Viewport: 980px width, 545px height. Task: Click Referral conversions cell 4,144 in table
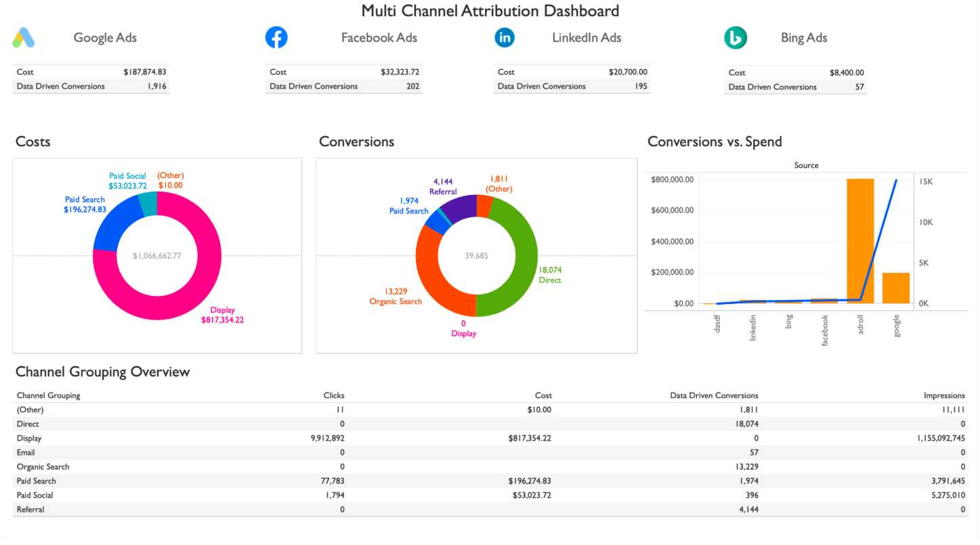tap(748, 509)
